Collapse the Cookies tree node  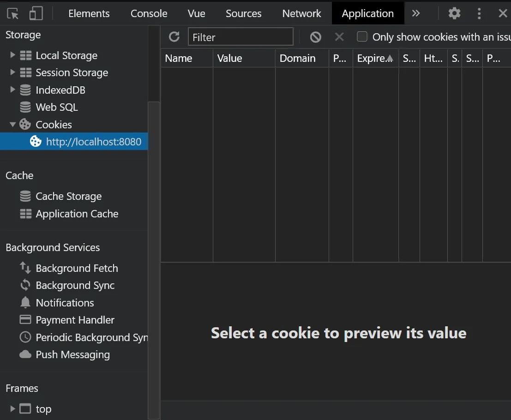click(x=13, y=125)
